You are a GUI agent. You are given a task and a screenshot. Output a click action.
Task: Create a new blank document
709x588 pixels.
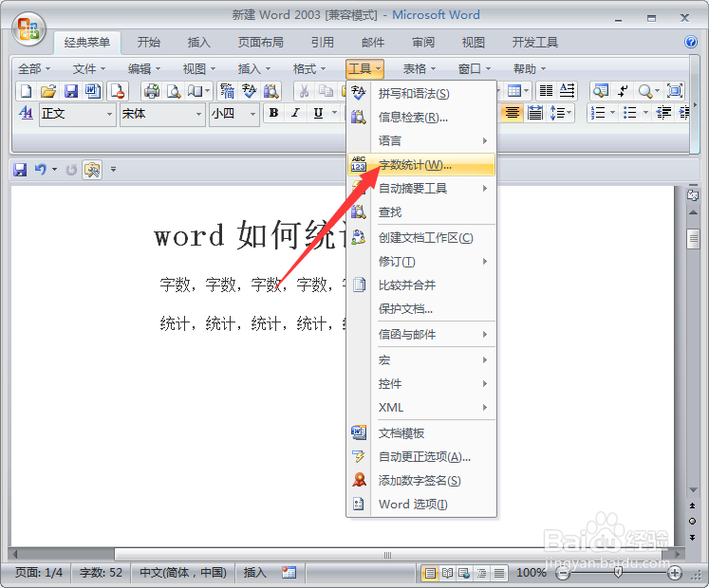[x=27, y=91]
